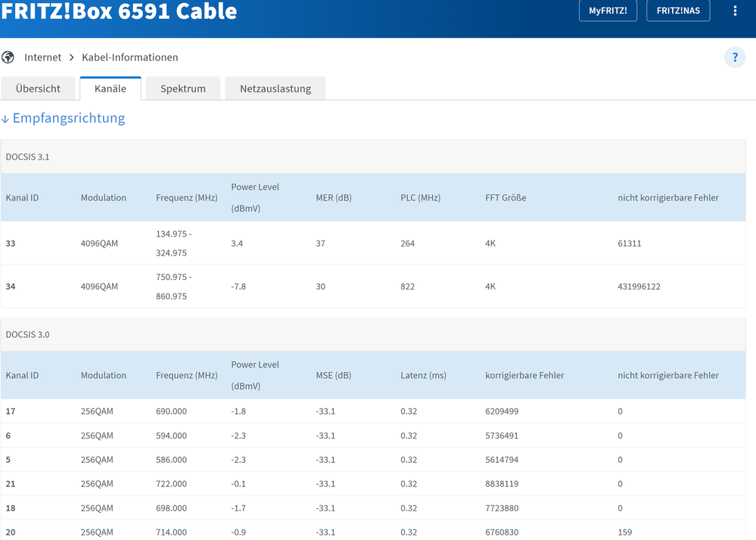This screenshot has width=756, height=540.
Task: Click frequency range 134.975 - 324.975
Action: 173,244
